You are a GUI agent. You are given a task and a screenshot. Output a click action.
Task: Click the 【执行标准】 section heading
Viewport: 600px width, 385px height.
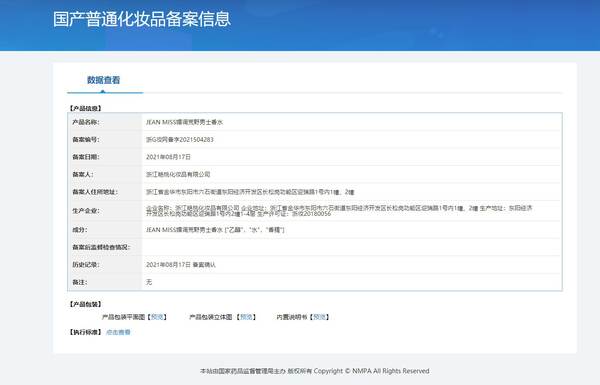click(x=85, y=332)
